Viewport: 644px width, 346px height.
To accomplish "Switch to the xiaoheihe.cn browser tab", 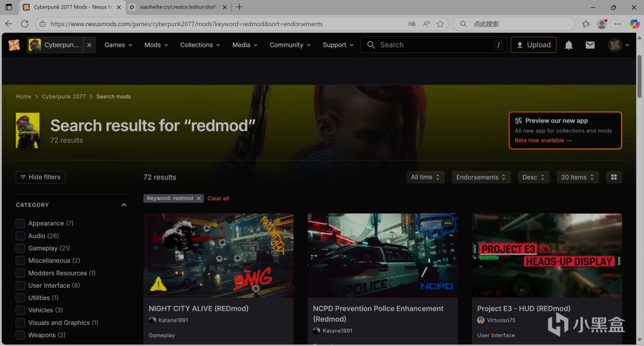I will coord(176,7).
